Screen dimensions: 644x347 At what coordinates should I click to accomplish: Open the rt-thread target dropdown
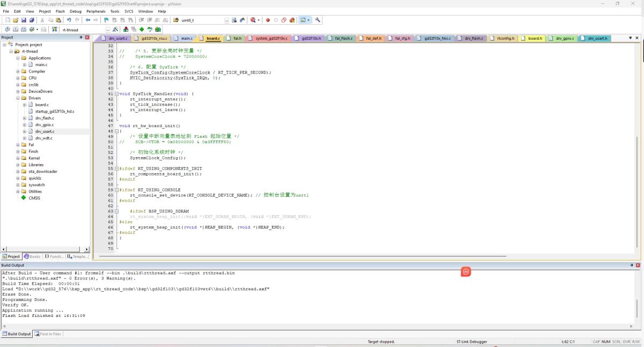pos(107,29)
